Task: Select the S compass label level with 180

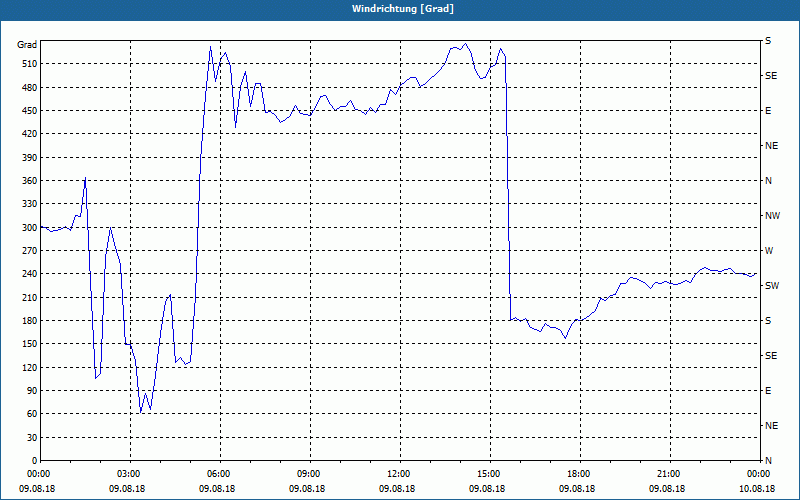Action: coord(768,321)
